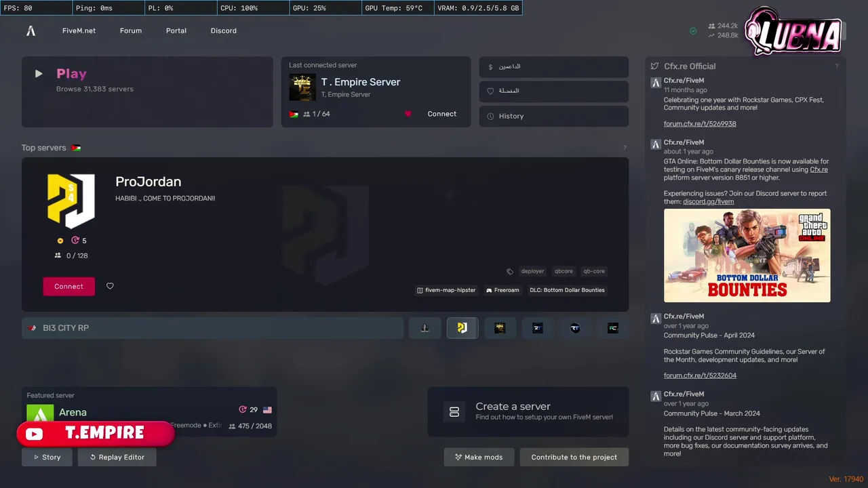Open the Cfx.re link in Bounties post
Screen dimensions: 868x488
pos(818,169)
